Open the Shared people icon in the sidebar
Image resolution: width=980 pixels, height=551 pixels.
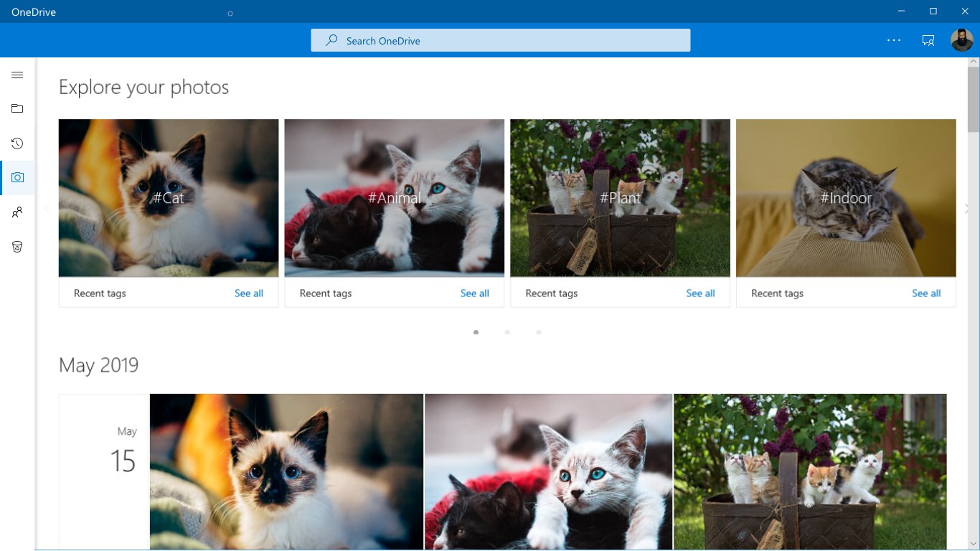pyautogui.click(x=17, y=212)
